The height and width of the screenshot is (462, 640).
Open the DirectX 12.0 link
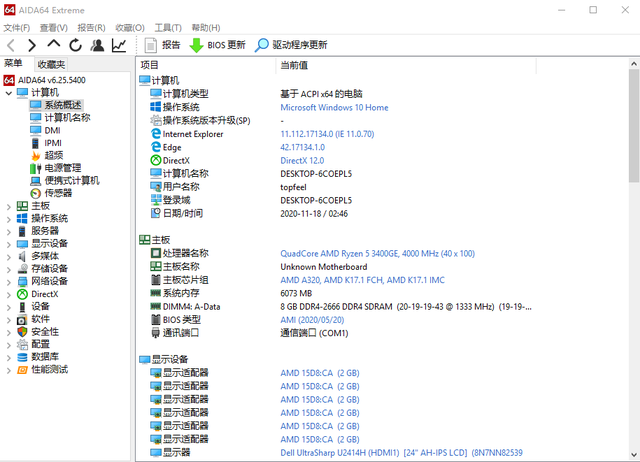302,160
